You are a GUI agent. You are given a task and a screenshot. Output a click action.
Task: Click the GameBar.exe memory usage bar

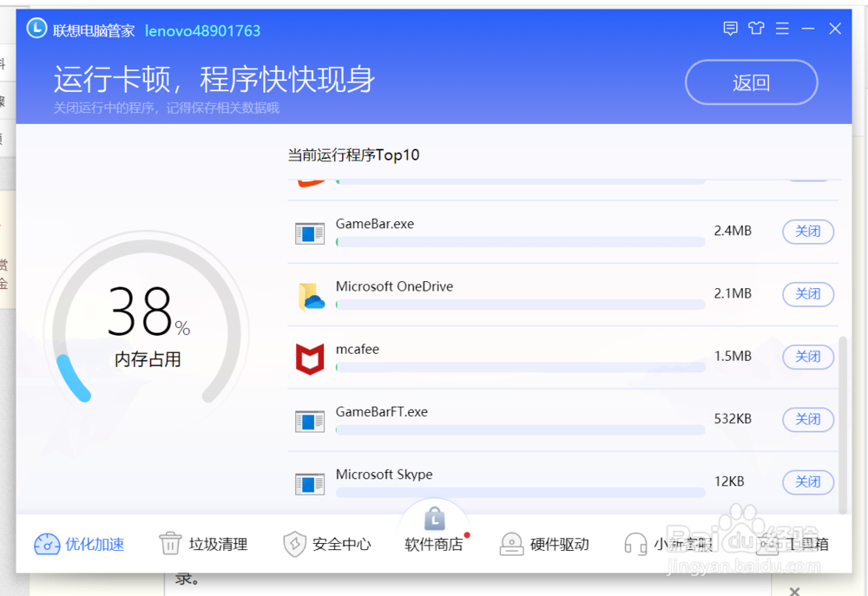point(520,242)
